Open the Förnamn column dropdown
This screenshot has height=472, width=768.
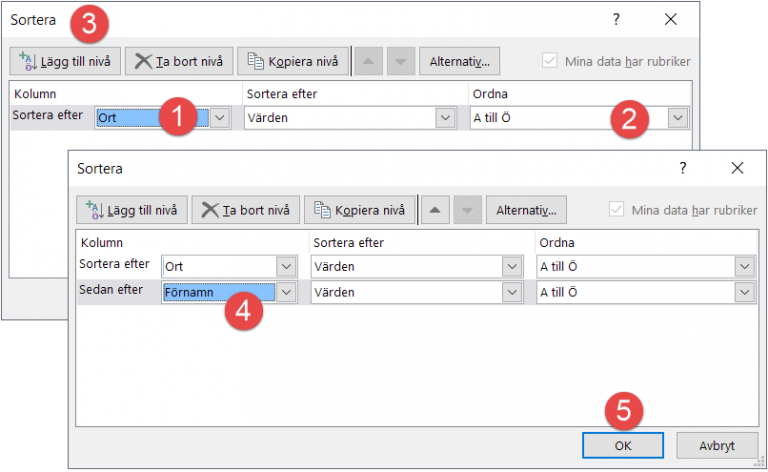pyautogui.click(x=286, y=292)
